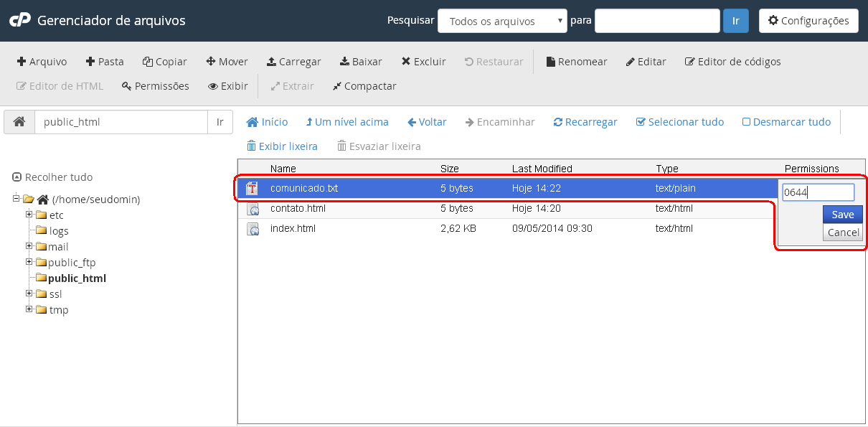Viewport: 868px width, 427px height.
Task: Click the 0644 permissions input field
Action: [819, 192]
